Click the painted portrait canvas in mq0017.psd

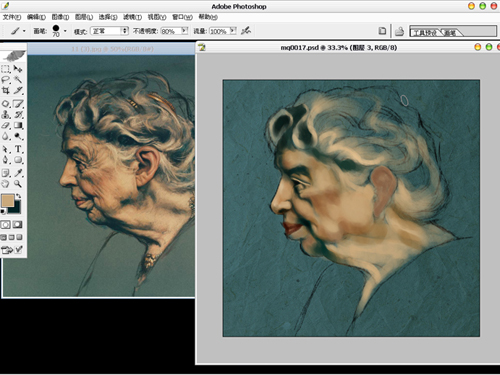pyautogui.click(x=351, y=208)
